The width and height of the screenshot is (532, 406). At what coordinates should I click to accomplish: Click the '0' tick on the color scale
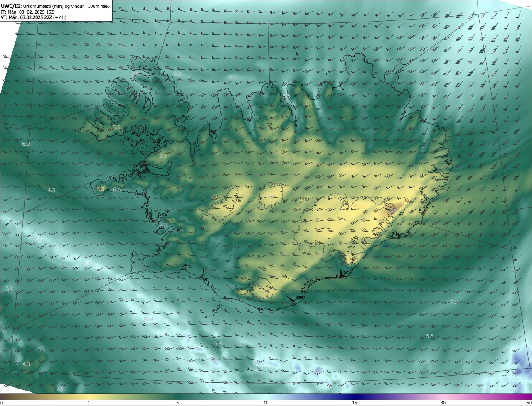point(2,403)
